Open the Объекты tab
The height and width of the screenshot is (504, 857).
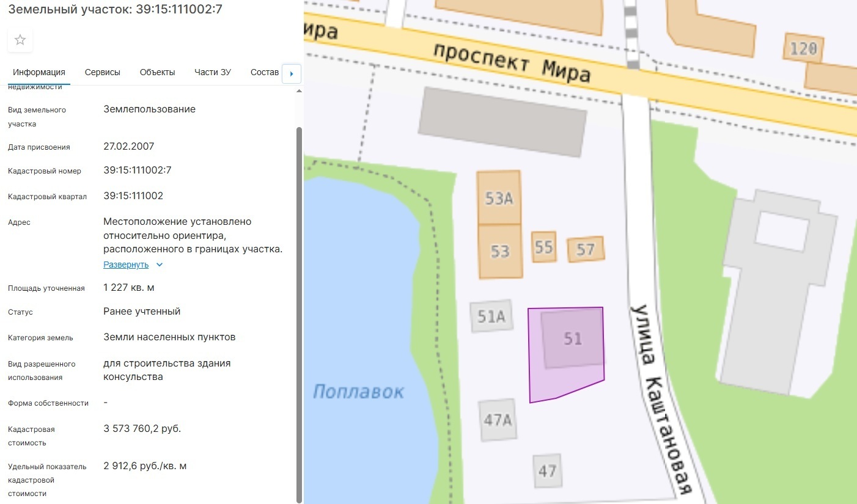(x=157, y=72)
